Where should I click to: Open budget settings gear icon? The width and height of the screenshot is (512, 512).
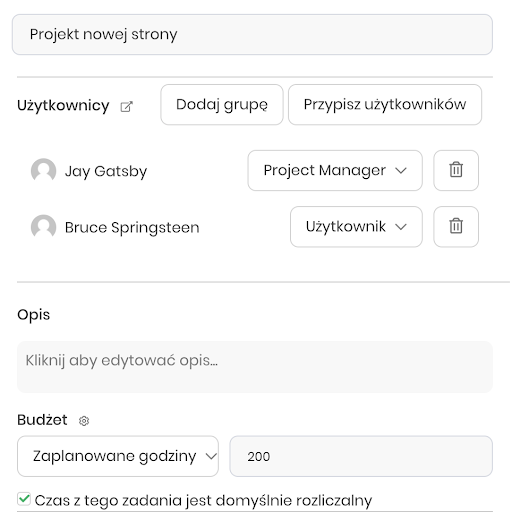[84, 421]
